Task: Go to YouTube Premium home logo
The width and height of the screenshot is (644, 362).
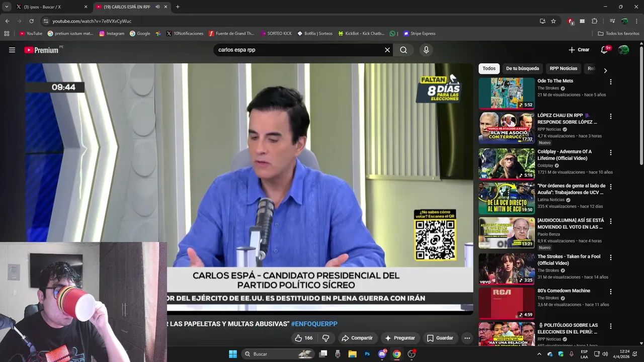Action: (x=41, y=50)
